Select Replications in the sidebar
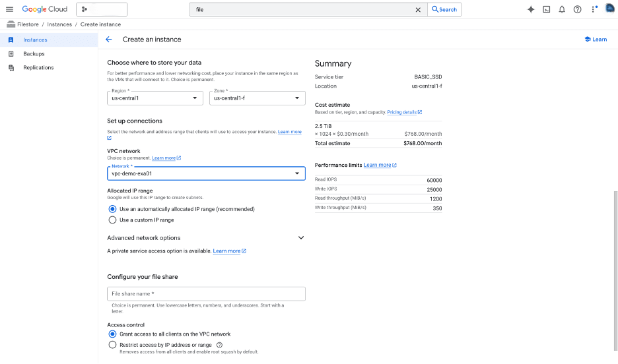Screen dimensions: 618x364 38,68
